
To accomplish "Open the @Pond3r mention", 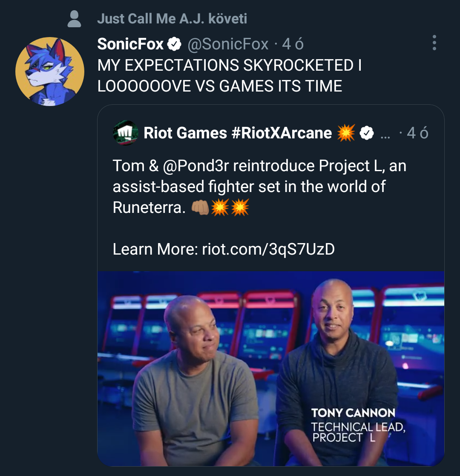I will point(196,166).
